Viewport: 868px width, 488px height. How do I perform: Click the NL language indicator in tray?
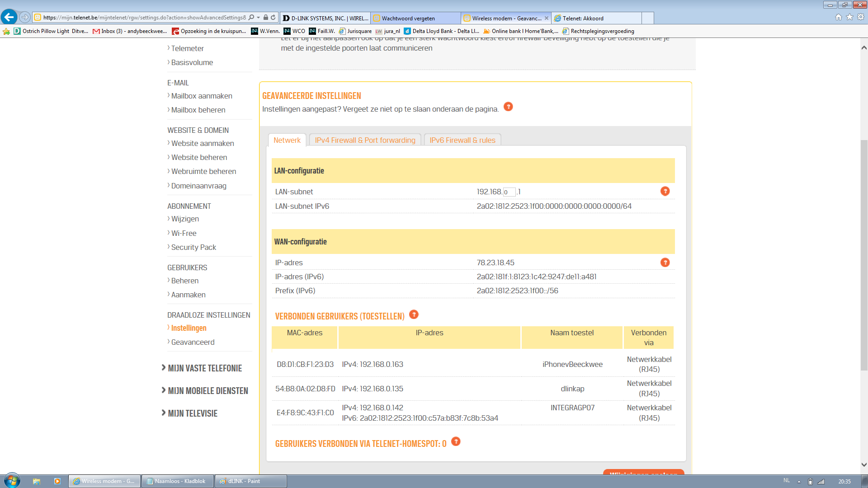(x=787, y=480)
